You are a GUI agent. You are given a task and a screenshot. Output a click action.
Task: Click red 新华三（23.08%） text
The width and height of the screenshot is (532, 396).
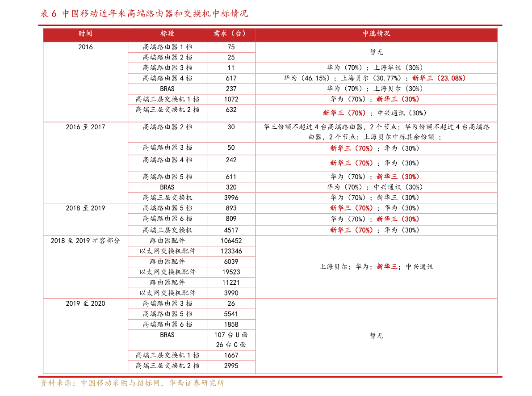tap(439, 79)
